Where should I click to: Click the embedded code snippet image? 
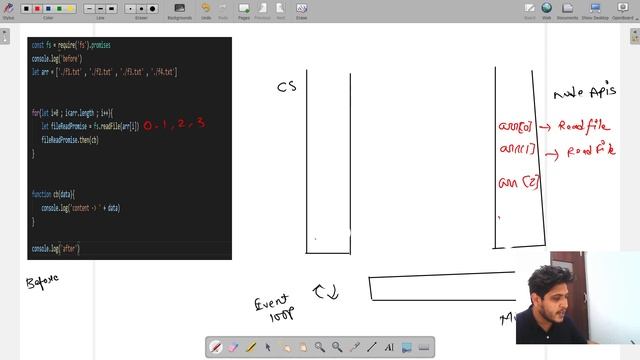(129, 148)
